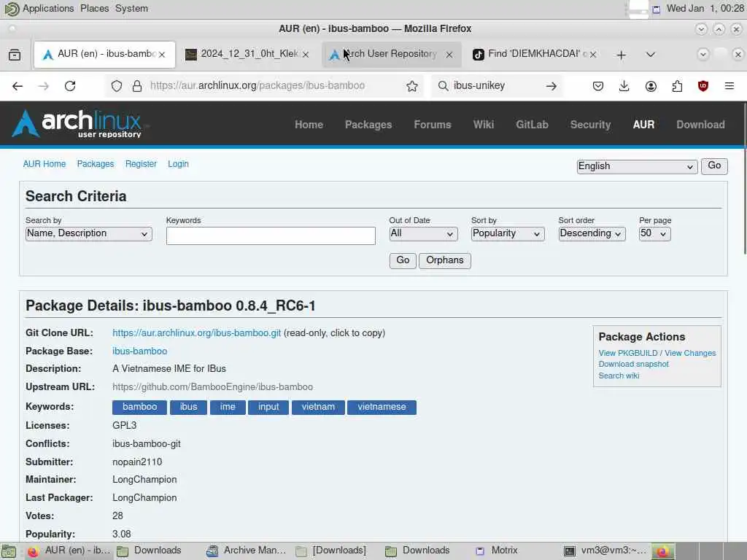The height and width of the screenshot is (560, 747).
Task: Go back to the previous page
Action: [x=18, y=86]
